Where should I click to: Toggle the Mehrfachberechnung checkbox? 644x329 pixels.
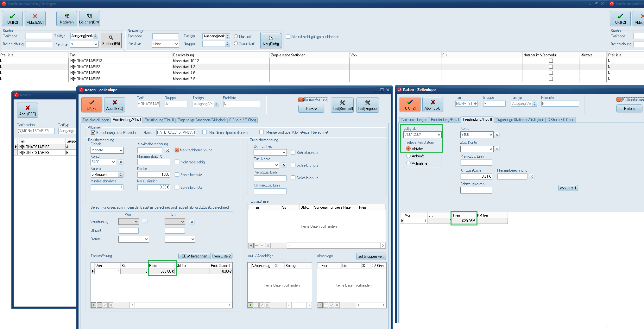pyautogui.click(x=177, y=150)
